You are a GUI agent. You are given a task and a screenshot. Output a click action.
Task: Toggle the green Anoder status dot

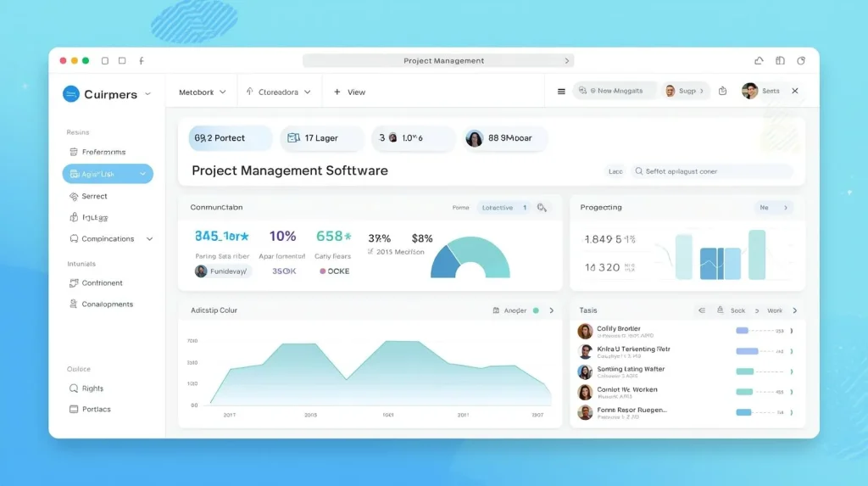point(536,310)
